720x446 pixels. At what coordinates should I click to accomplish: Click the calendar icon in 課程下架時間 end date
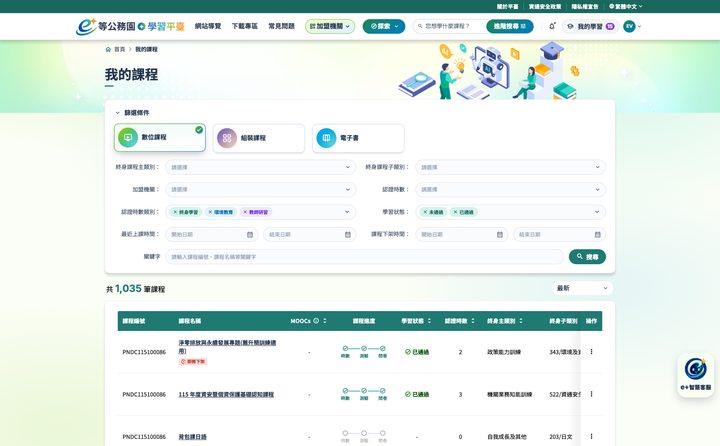pos(597,235)
